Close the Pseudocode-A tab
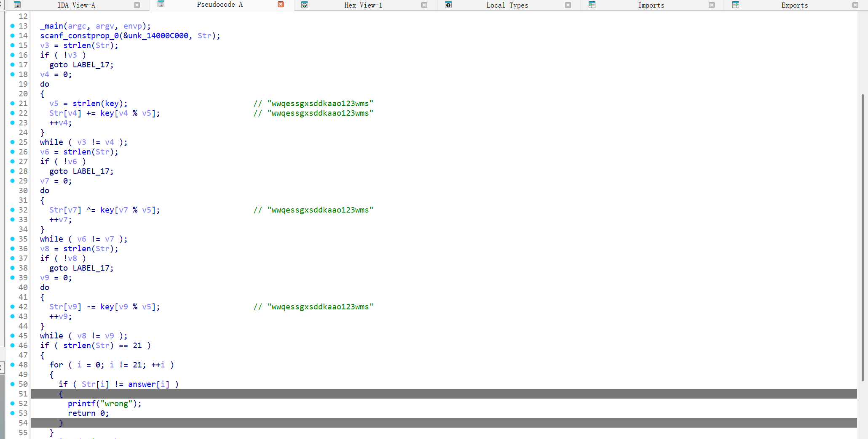This screenshot has height=439, width=868. pyautogui.click(x=281, y=4)
